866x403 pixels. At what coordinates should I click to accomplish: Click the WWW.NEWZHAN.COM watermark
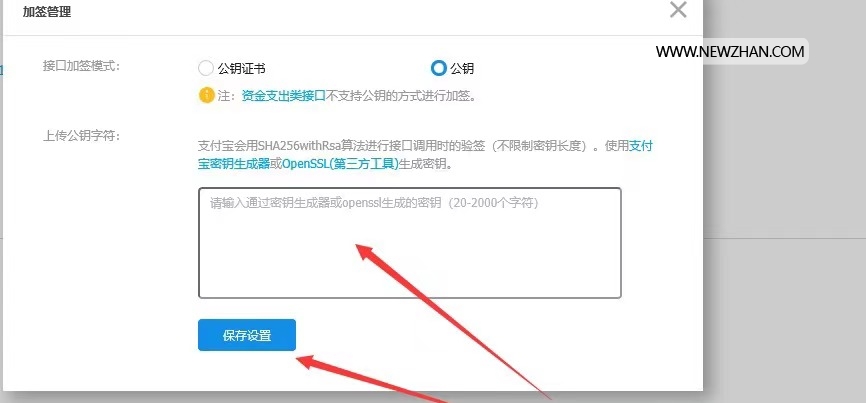tap(730, 52)
